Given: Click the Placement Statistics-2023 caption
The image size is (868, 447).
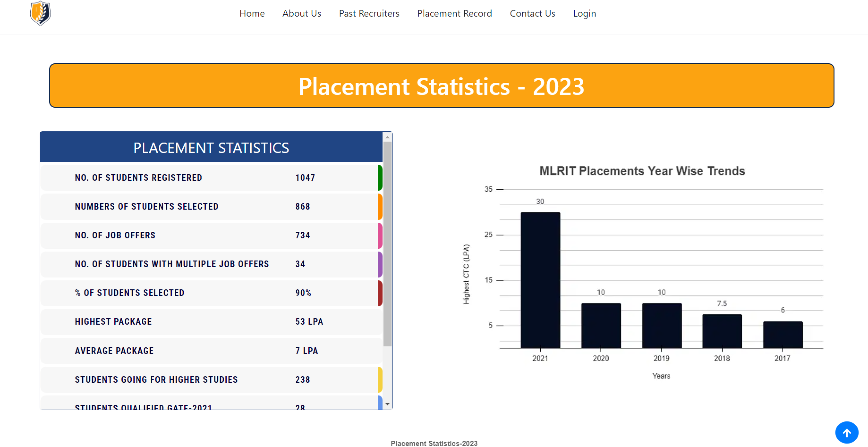Looking at the screenshot, I should click(434, 443).
